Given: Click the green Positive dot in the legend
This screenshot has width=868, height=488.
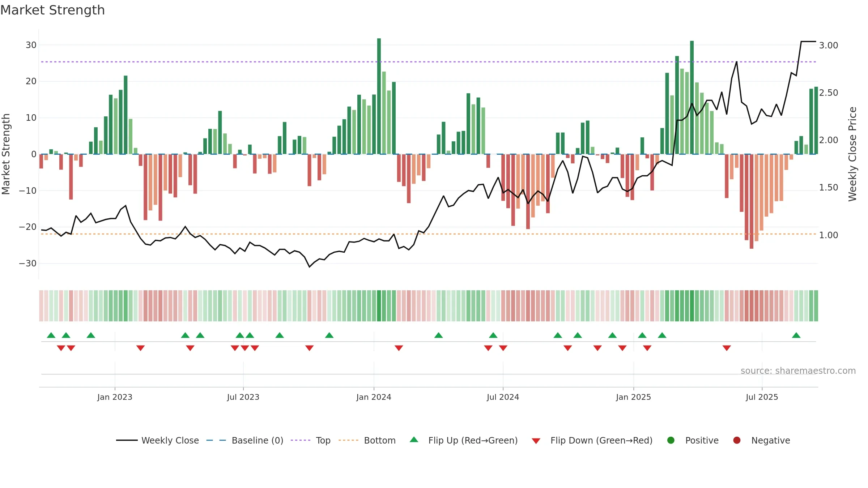Looking at the screenshot, I should click(671, 440).
